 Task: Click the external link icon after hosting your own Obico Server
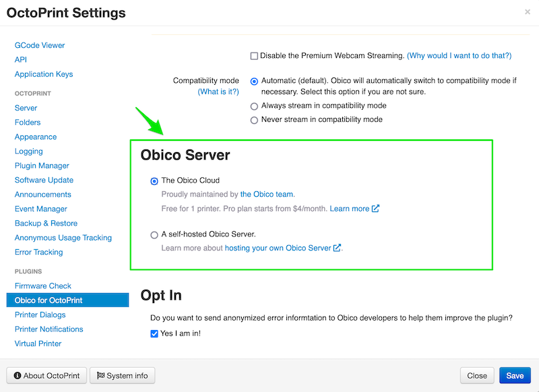pos(338,248)
